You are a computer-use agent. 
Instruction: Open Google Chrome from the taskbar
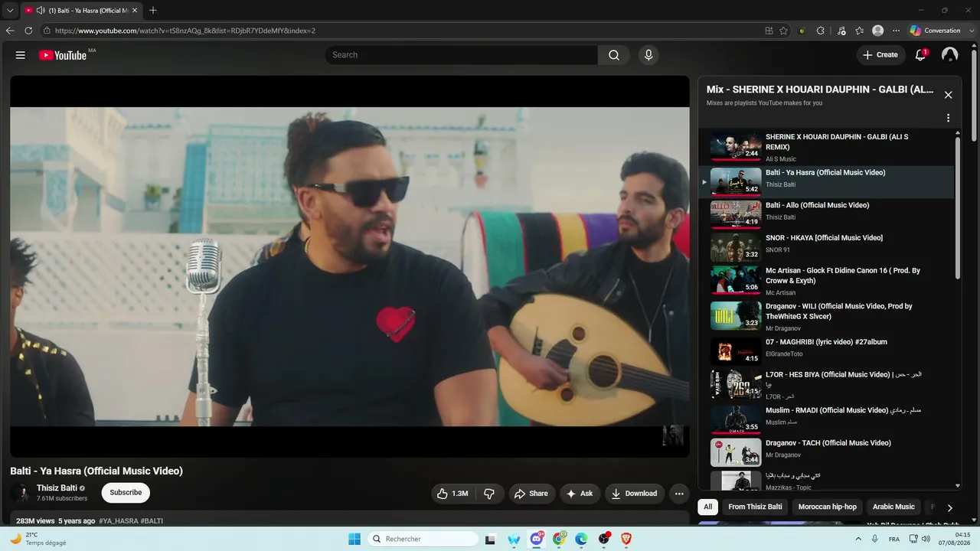click(560, 539)
